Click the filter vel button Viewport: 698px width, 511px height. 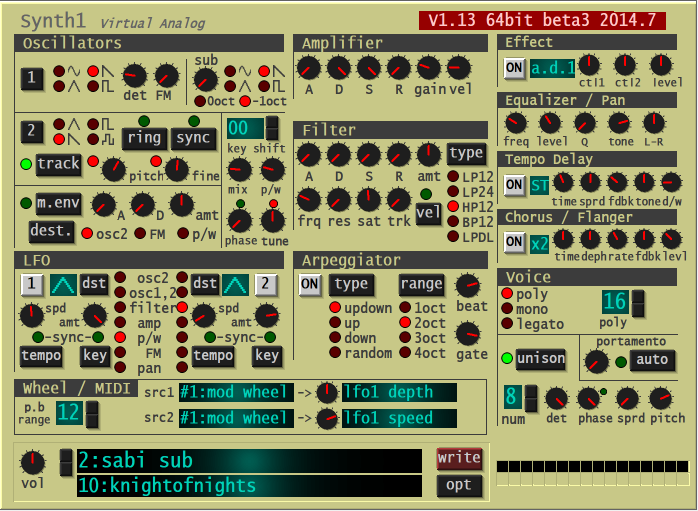click(428, 213)
